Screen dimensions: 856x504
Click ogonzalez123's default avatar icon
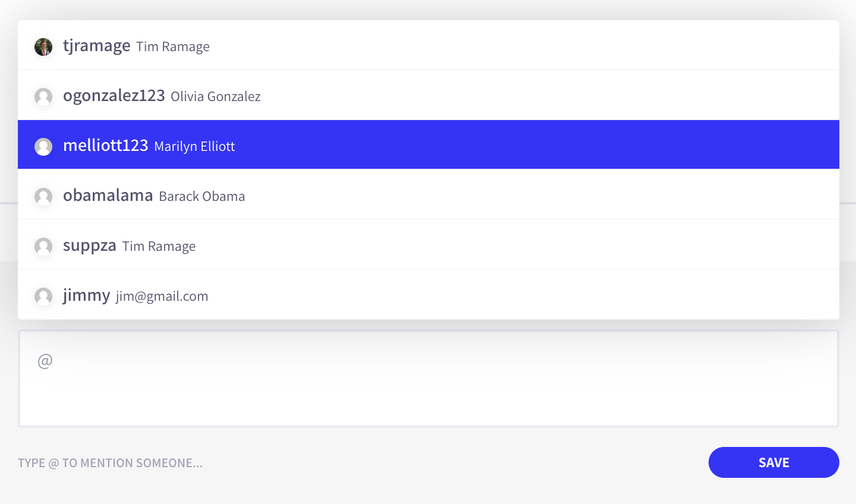(x=43, y=97)
